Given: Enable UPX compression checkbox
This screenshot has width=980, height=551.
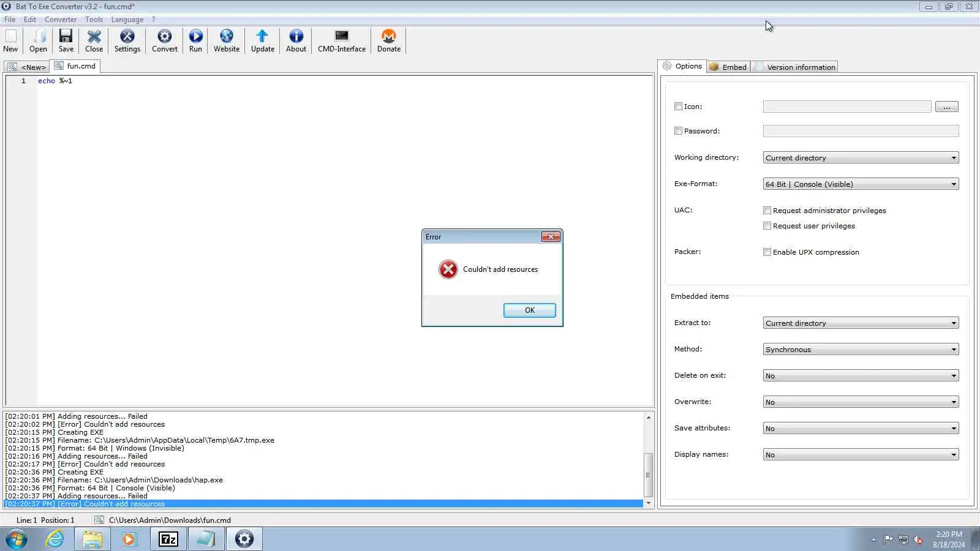Looking at the screenshot, I should pyautogui.click(x=767, y=252).
